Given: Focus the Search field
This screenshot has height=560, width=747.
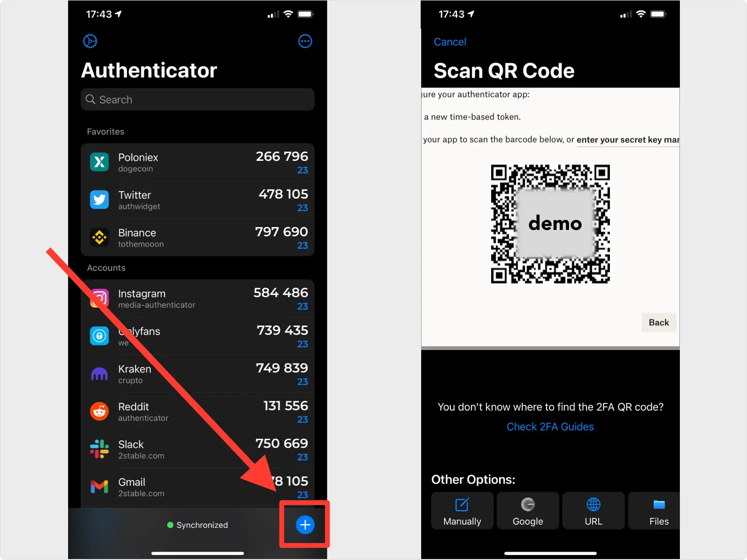Looking at the screenshot, I should point(197,100).
